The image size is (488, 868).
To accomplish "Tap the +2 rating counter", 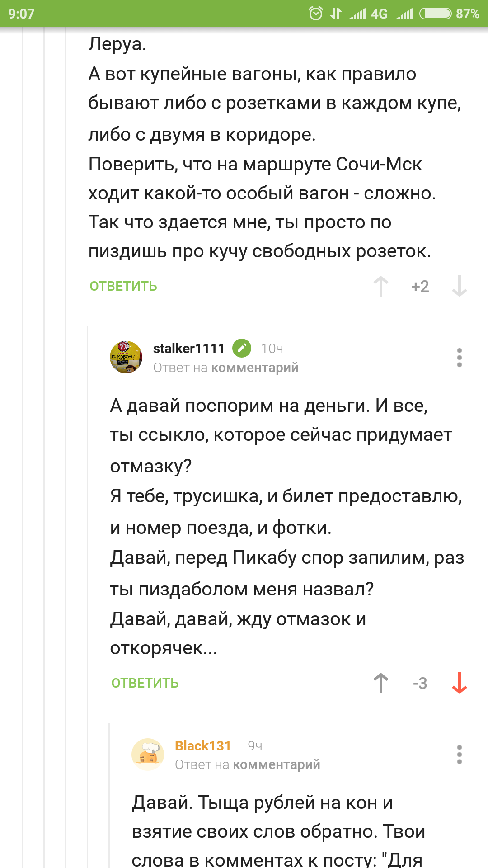I will point(420,286).
